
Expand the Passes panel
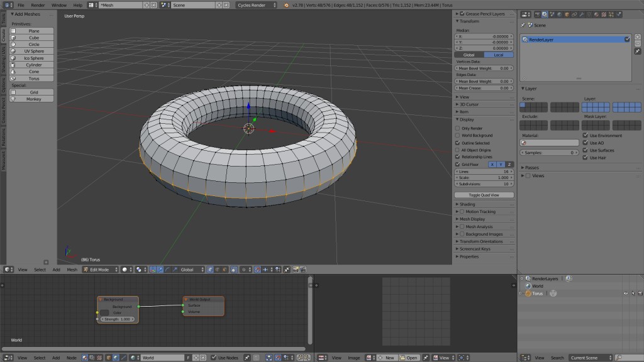click(531, 168)
